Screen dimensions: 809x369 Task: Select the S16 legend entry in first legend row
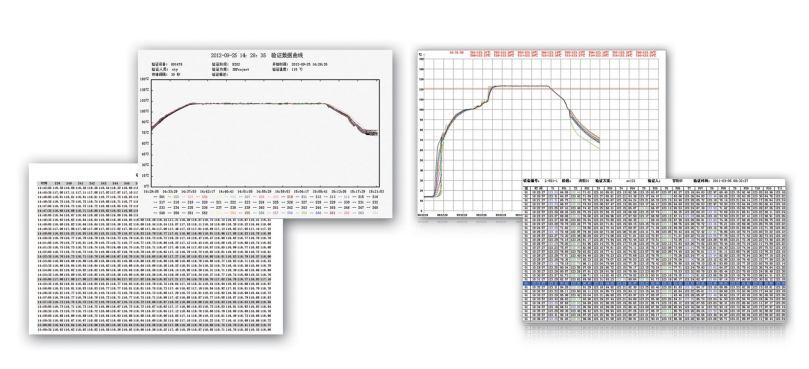(371, 197)
